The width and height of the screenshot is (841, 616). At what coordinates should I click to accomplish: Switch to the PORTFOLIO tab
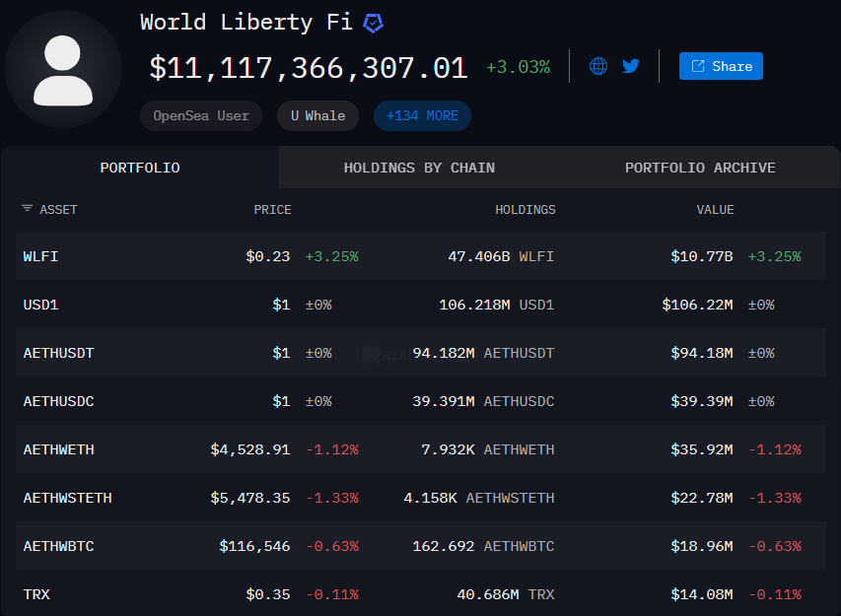[140, 168]
